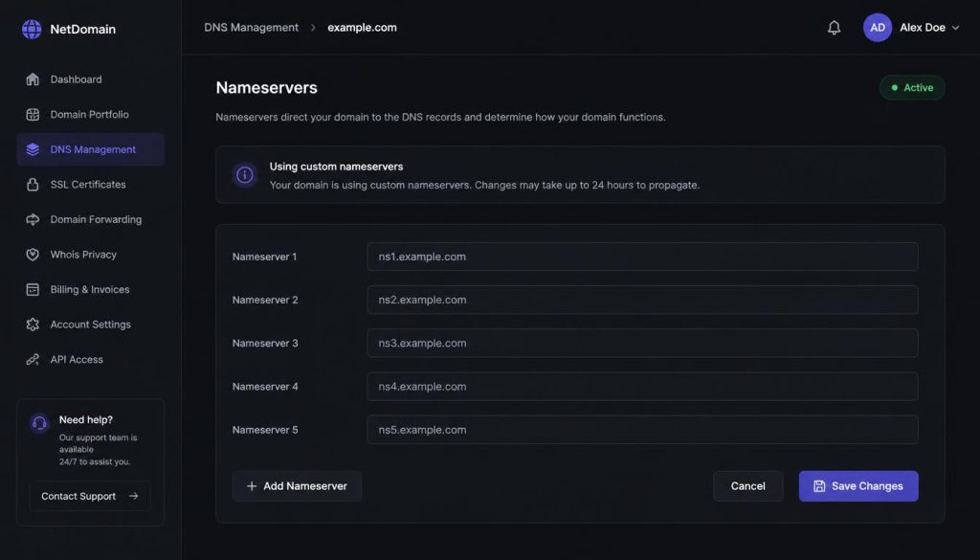Open Billing & Invoices page
The width and height of the screenshot is (980, 560).
tap(91, 289)
